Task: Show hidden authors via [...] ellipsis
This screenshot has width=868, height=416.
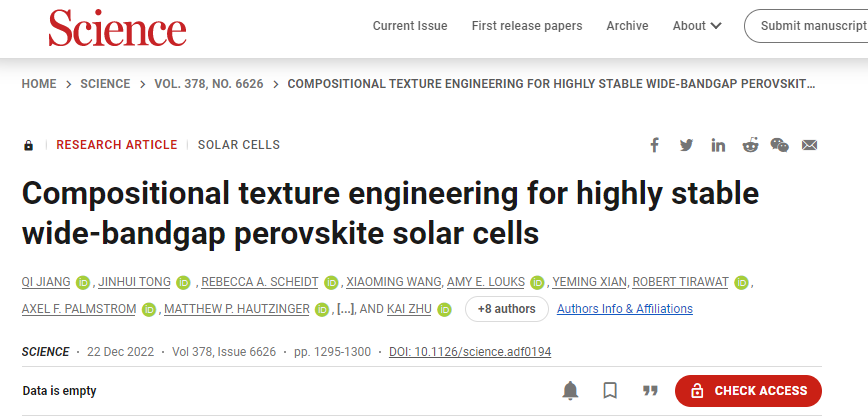Action: (345, 309)
